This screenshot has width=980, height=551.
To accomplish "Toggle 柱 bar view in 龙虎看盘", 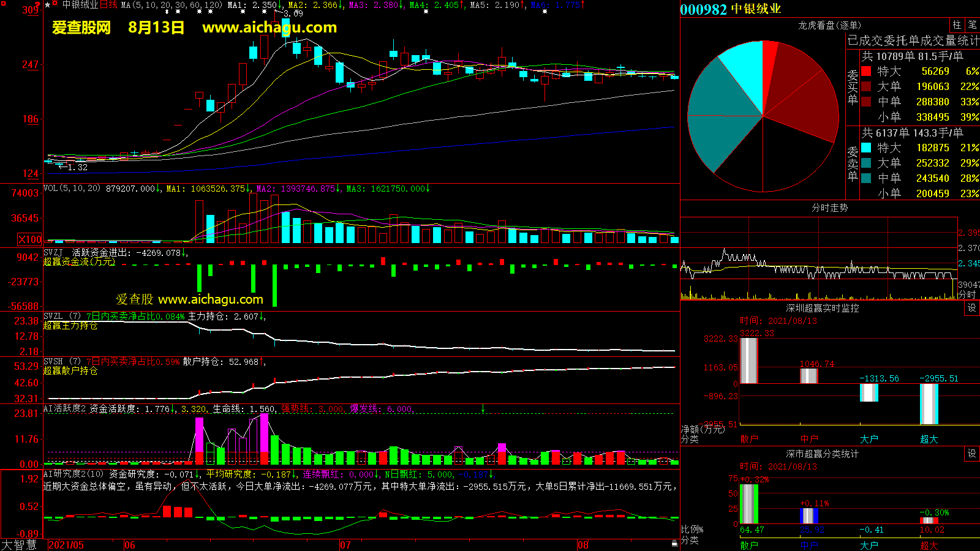I will [x=957, y=25].
